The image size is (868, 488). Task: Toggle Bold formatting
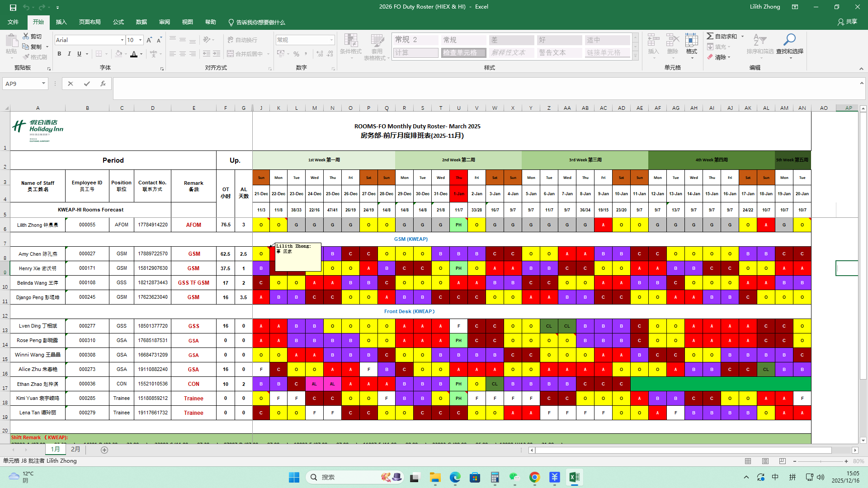click(x=59, y=54)
